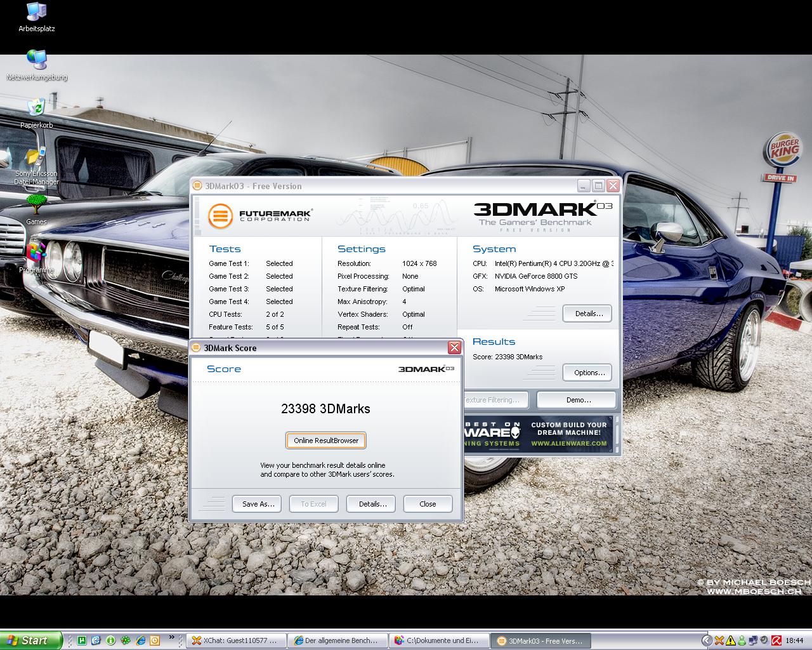Click Save As... in score dialog
The image size is (812, 650).
(257, 504)
